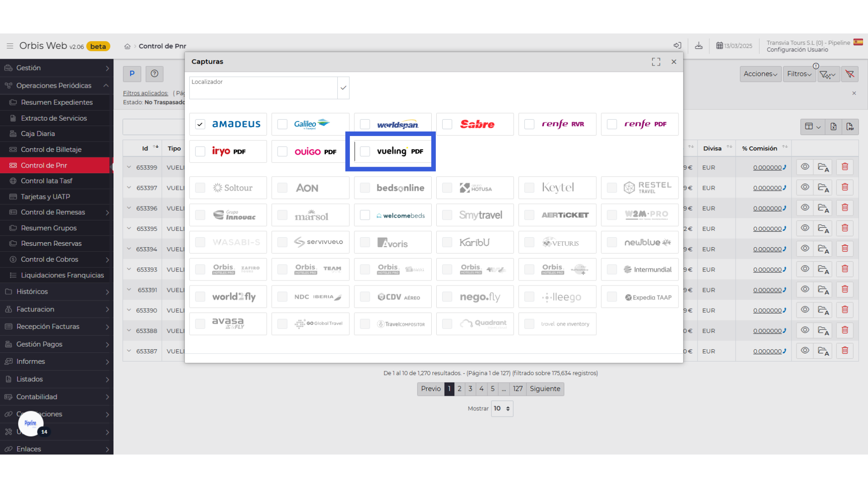
Task: View record 653387 with eye icon
Action: (x=805, y=351)
